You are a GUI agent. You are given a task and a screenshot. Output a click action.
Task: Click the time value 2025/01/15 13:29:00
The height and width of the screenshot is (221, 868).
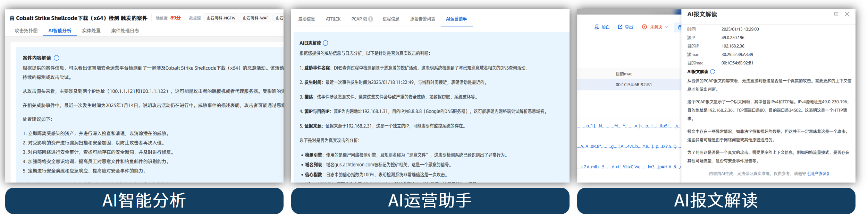pyautogui.click(x=740, y=29)
